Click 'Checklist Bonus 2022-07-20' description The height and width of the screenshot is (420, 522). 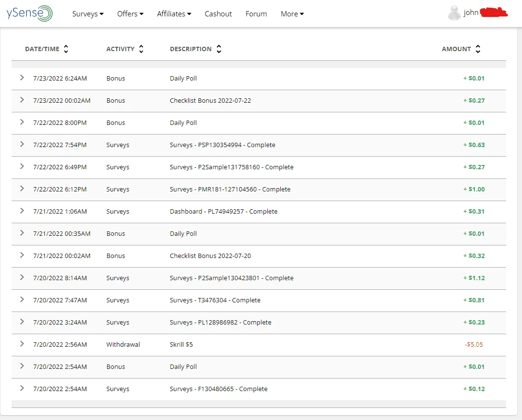210,256
